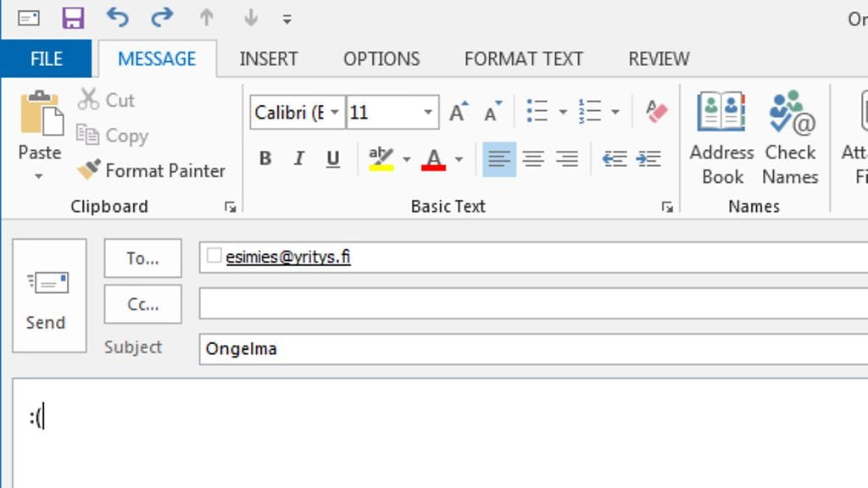Image resolution: width=868 pixels, height=488 pixels.
Task: Select the Format Painter tool
Action: point(151,170)
